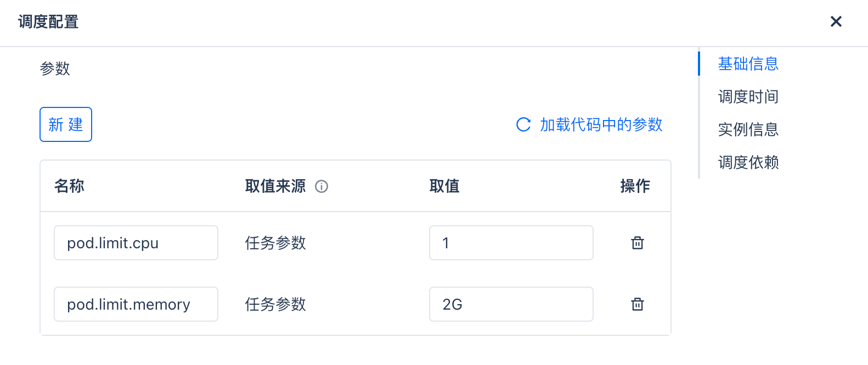This screenshot has width=868, height=365.
Task: Close the 调度配置 dialog
Action: tap(836, 21)
